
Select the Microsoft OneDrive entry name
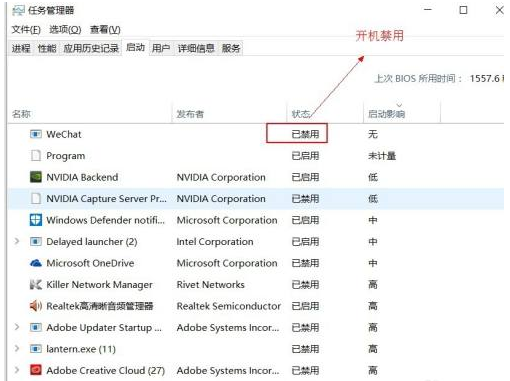[90, 263]
